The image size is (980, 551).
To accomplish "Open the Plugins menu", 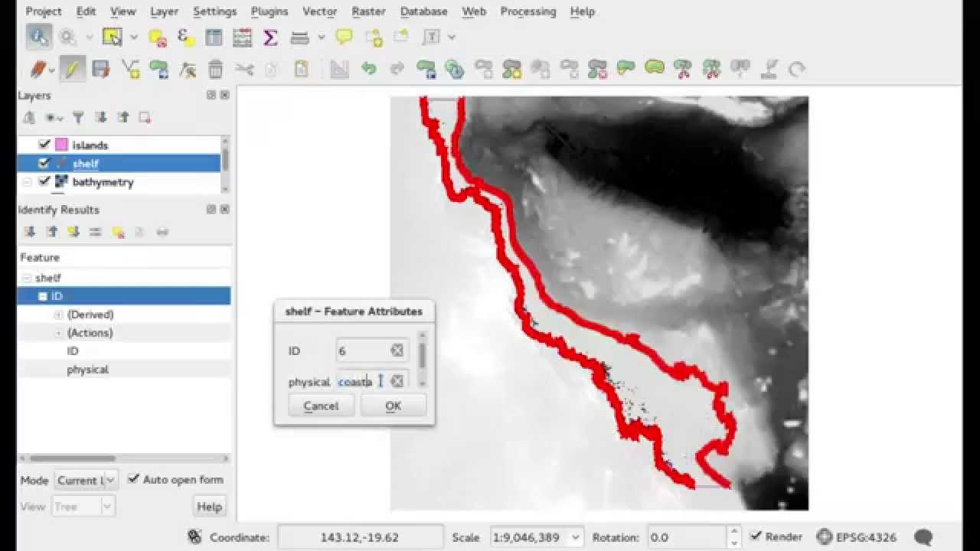I will (269, 11).
